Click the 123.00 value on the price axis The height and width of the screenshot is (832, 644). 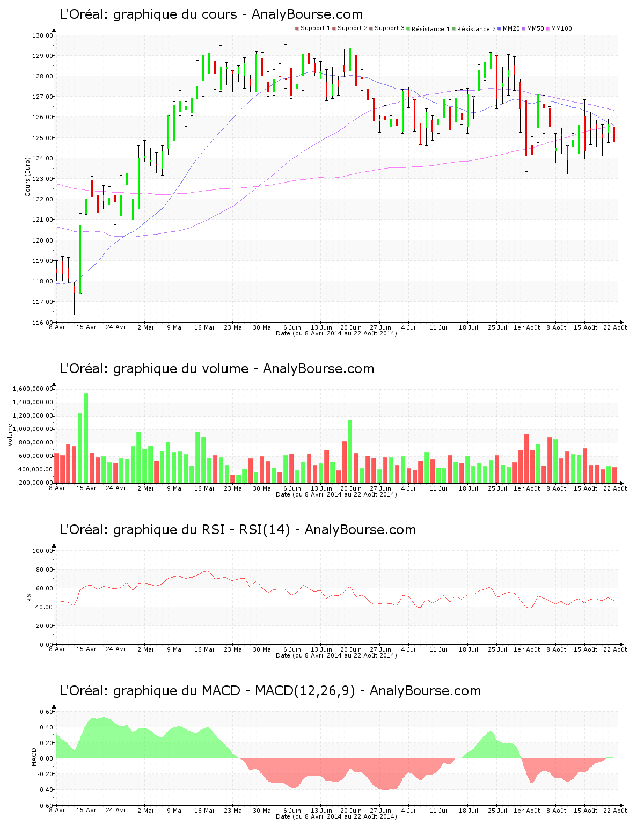42,179
